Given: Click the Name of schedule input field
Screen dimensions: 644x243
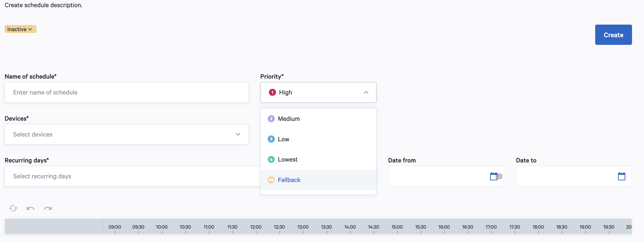Looking at the screenshot, I should [x=127, y=92].
